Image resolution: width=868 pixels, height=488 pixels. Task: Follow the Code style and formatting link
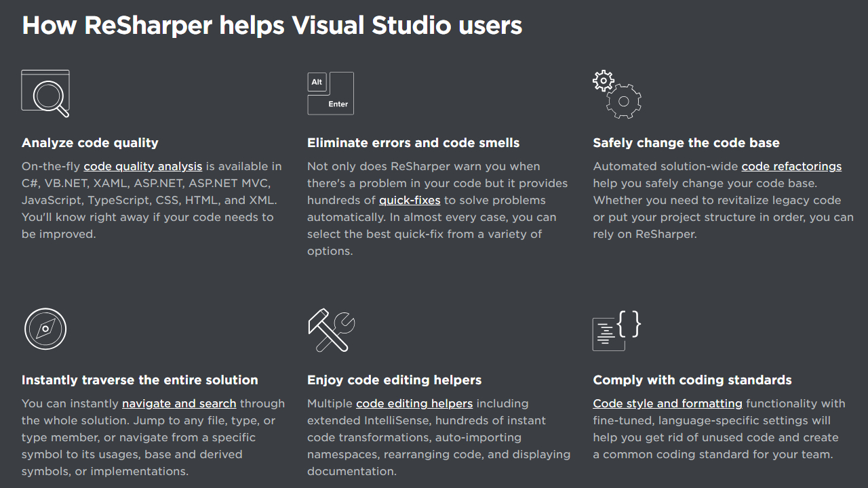pyautogui.click(x=668, y=403)
